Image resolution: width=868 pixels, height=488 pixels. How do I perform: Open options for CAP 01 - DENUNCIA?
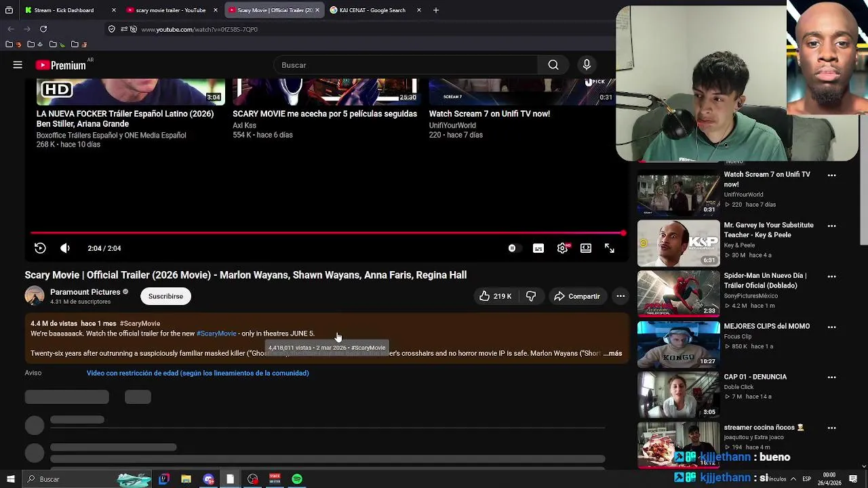tap(831, 378)
